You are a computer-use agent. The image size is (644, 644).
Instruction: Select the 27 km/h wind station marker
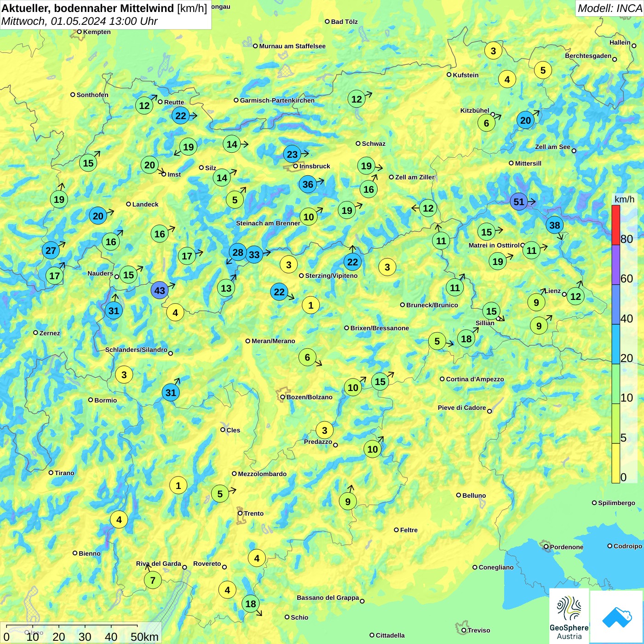[51, 250]
